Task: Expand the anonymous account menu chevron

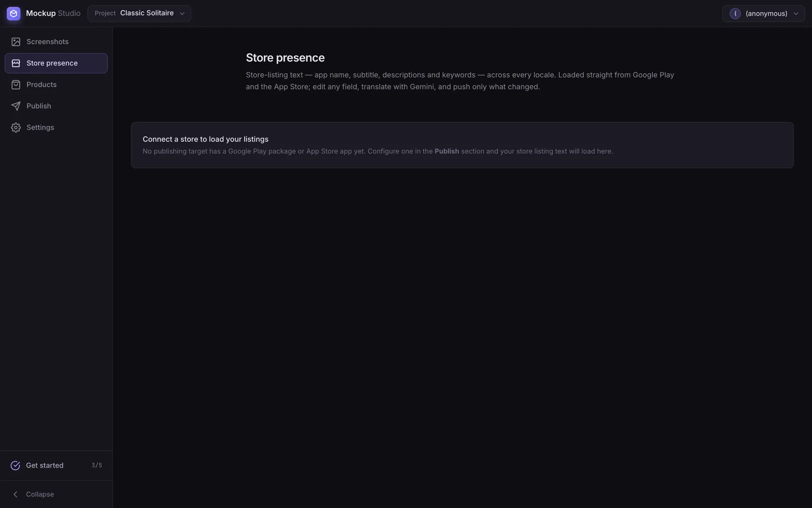Action: click(x=796, y=14)
